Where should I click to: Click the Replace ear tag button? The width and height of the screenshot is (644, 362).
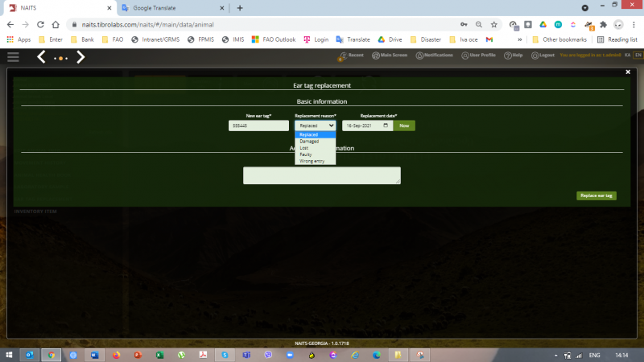(597, 195)
